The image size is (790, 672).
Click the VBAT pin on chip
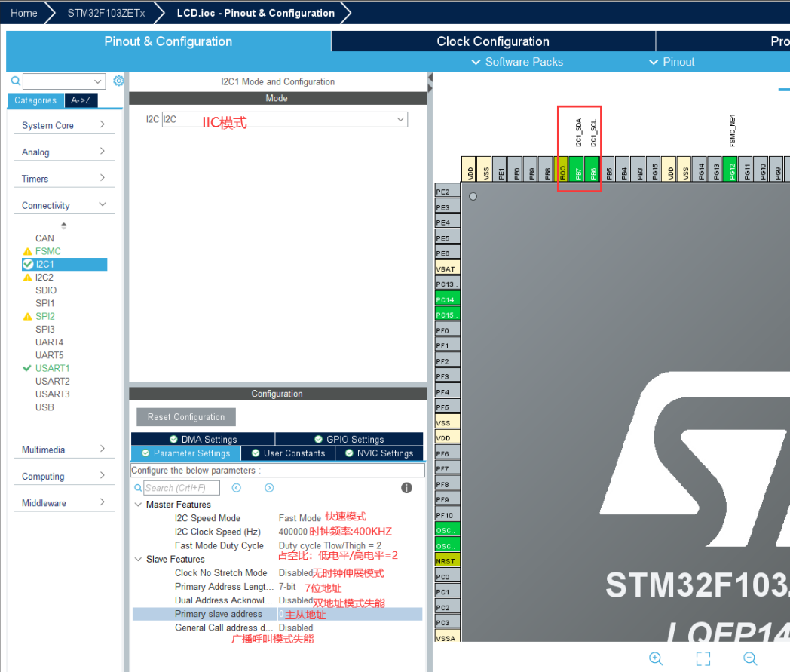point(448,268)
